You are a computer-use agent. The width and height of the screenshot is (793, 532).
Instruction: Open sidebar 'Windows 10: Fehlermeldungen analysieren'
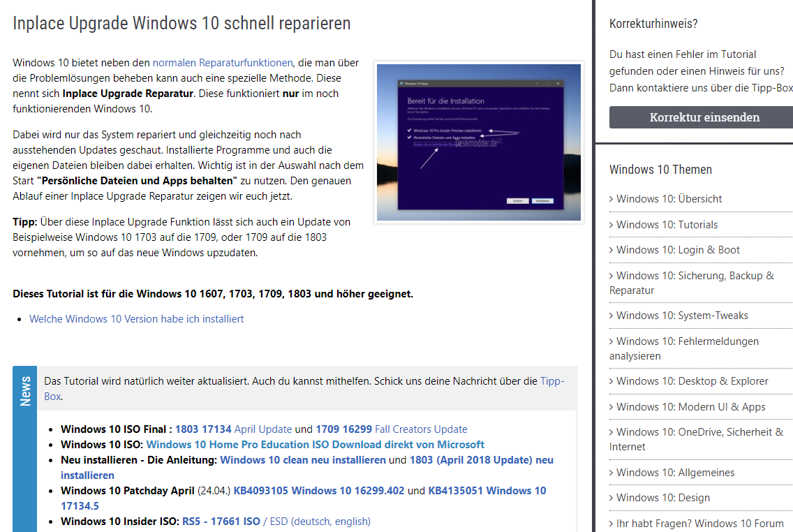pyautogui.click(x=684, y=348)
